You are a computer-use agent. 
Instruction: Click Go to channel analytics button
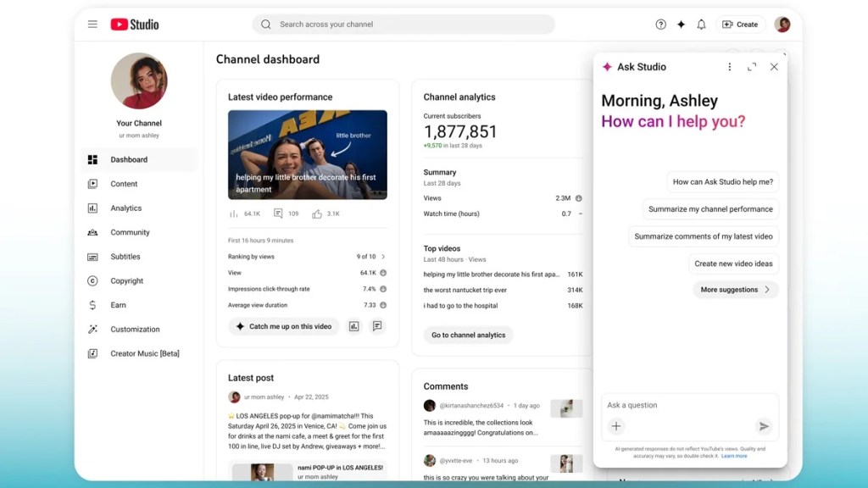tap(468, 335)
